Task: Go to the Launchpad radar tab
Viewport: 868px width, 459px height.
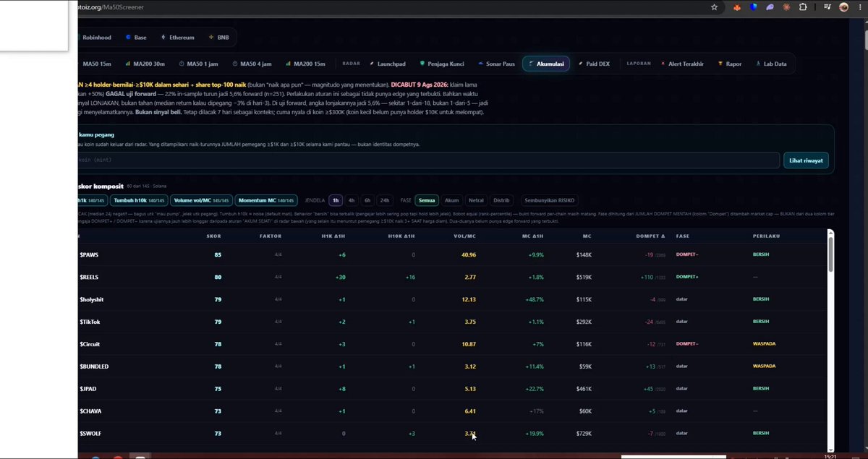Action: (x=387, y=64)
